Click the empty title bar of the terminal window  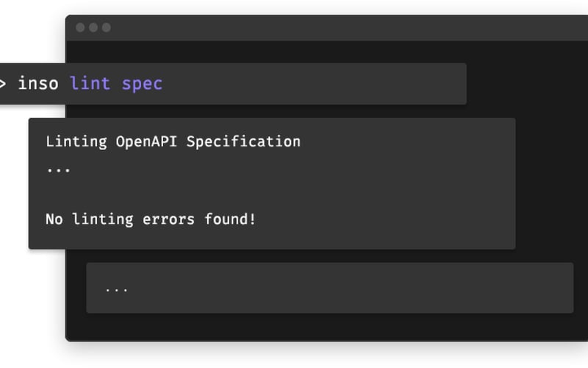pos(331,28)
